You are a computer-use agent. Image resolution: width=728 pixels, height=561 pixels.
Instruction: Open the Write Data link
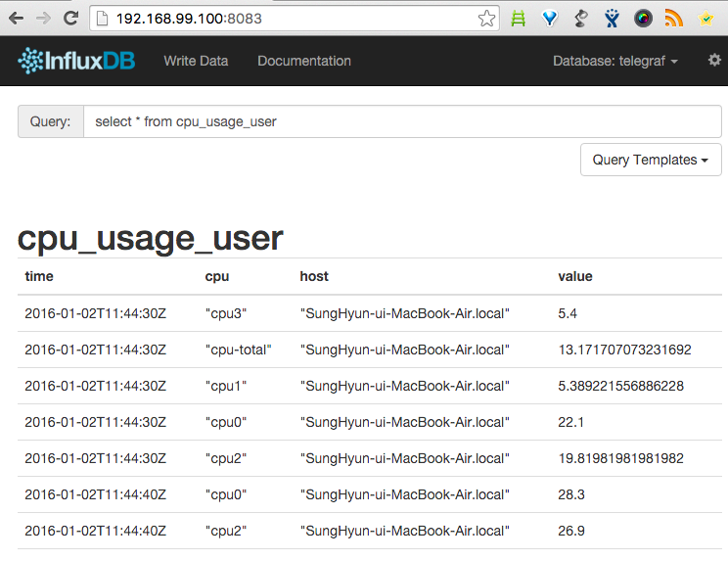[196, 61]
